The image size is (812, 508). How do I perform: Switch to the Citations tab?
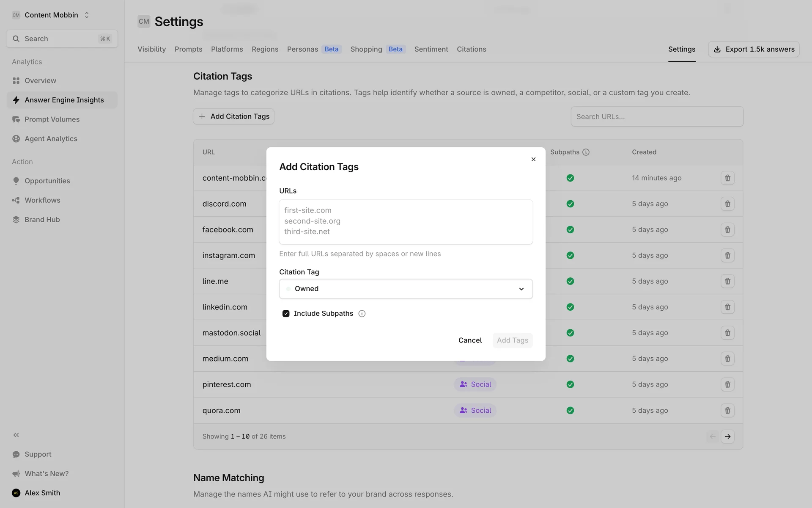[x=471, y=49]
